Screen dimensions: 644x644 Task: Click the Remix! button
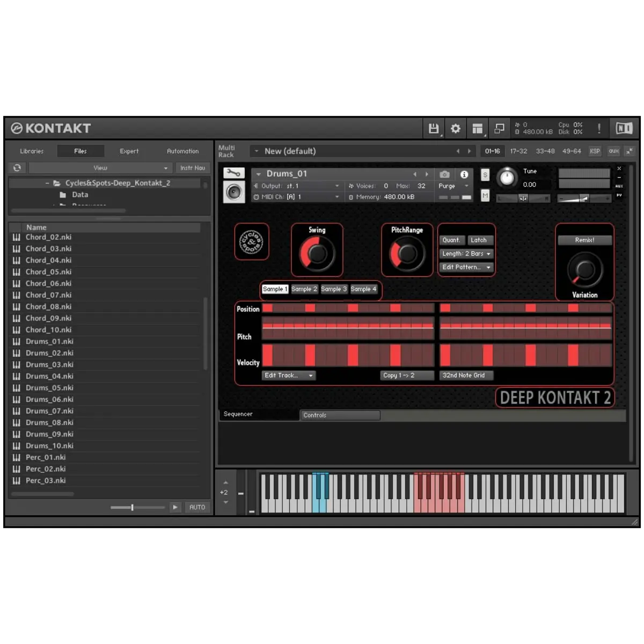point(584,240)
